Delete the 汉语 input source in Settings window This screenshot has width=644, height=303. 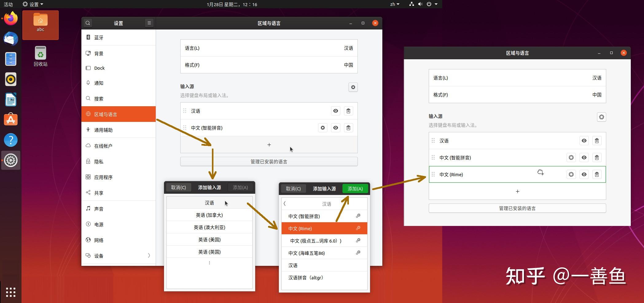click(x=348, y=111)
